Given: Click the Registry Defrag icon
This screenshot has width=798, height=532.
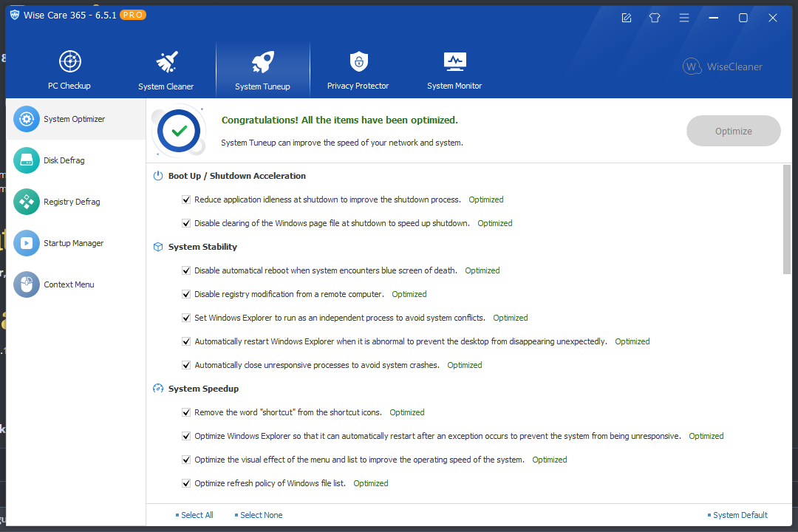Looking at the screenshot, I should coord(27,202).
